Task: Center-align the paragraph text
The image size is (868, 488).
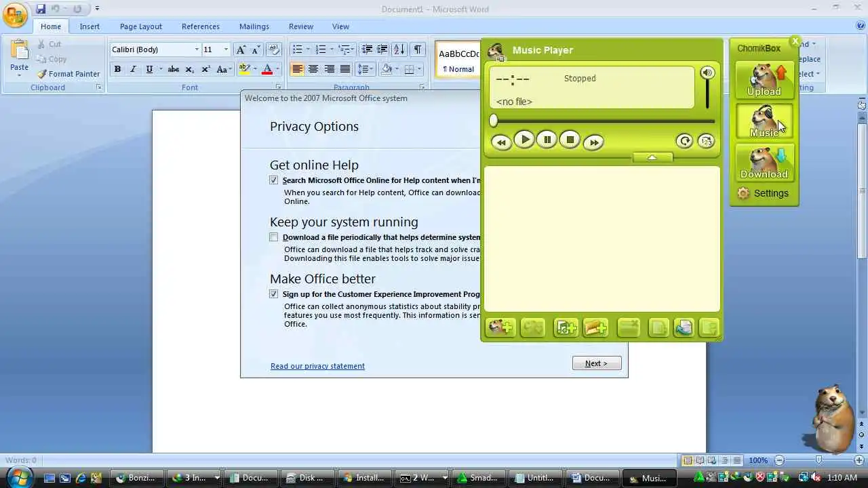Action: 313,69
